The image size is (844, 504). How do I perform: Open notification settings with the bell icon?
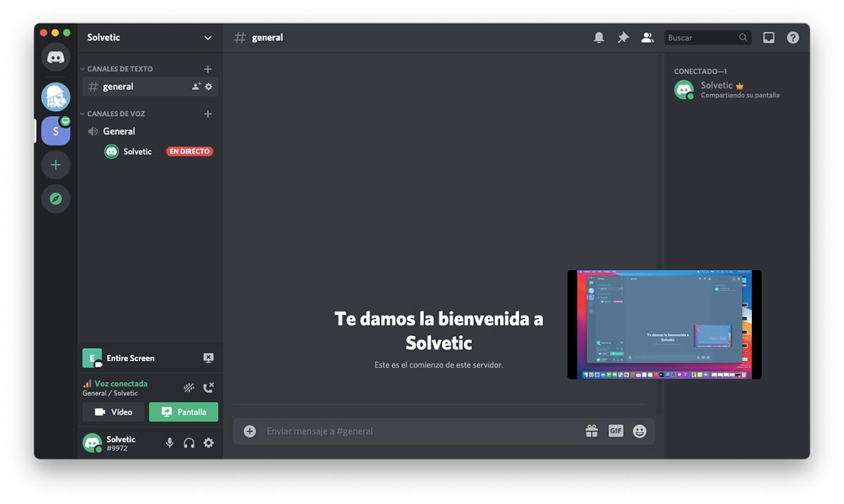pyautogui.click(x=599, y=38)
